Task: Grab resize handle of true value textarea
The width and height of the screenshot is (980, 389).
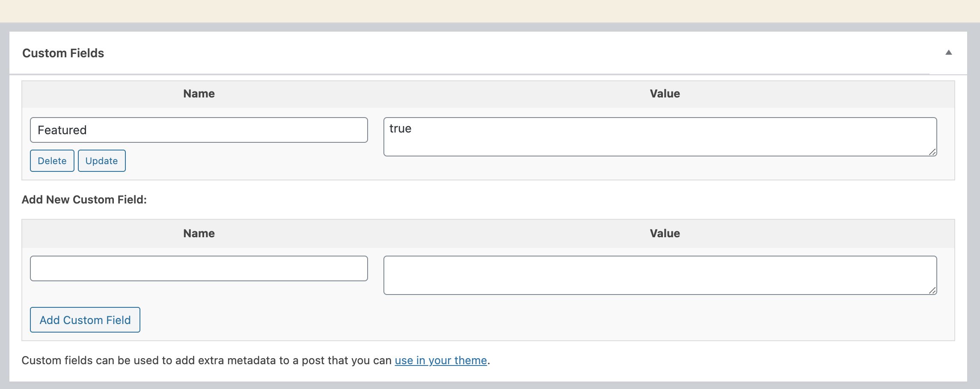Action: [932, 152]
